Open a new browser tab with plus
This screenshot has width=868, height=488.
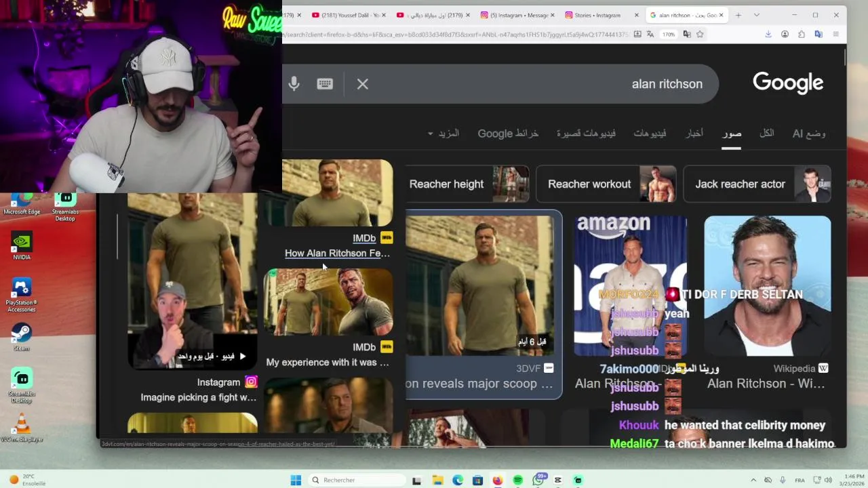coord(738,15)
